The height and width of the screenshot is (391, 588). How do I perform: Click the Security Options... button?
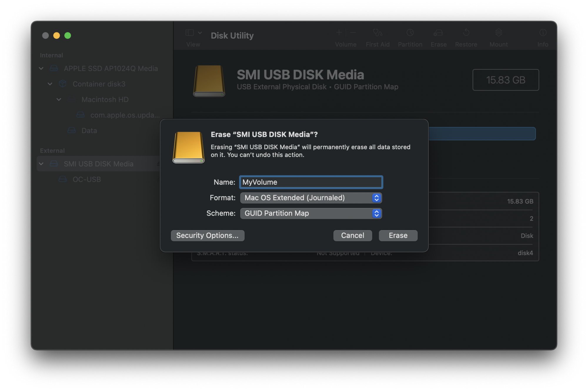[x=208, y=236]
